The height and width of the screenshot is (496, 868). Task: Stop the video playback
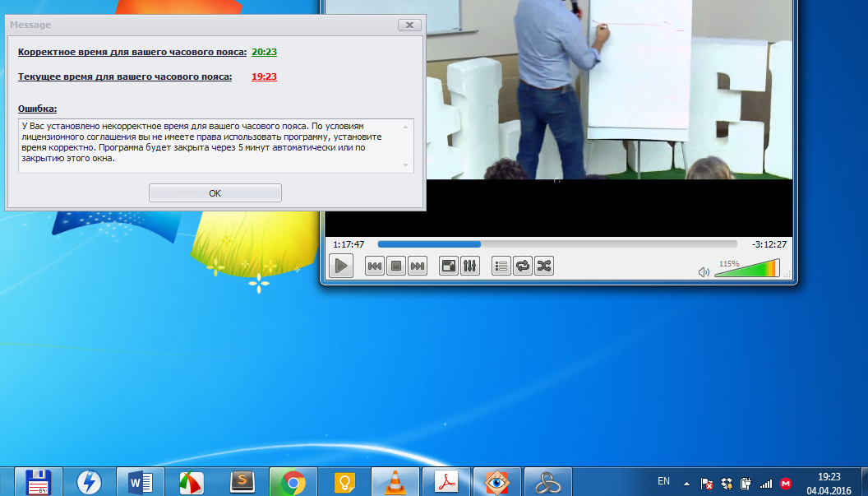pos(396,266)
